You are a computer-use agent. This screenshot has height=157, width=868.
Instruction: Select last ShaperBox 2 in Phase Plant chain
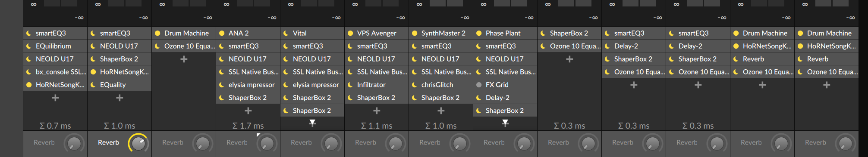(505, 111)
